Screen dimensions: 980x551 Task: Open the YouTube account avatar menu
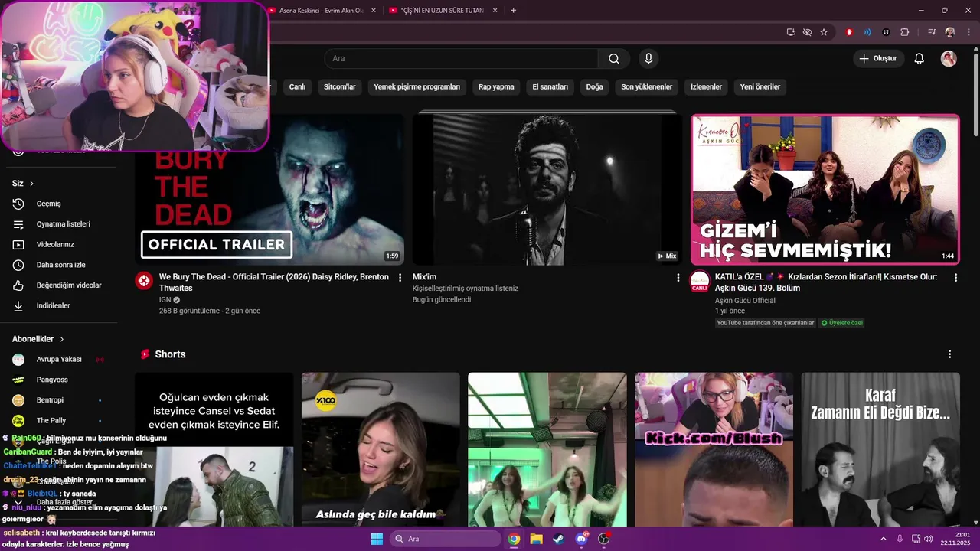(949, 59)
